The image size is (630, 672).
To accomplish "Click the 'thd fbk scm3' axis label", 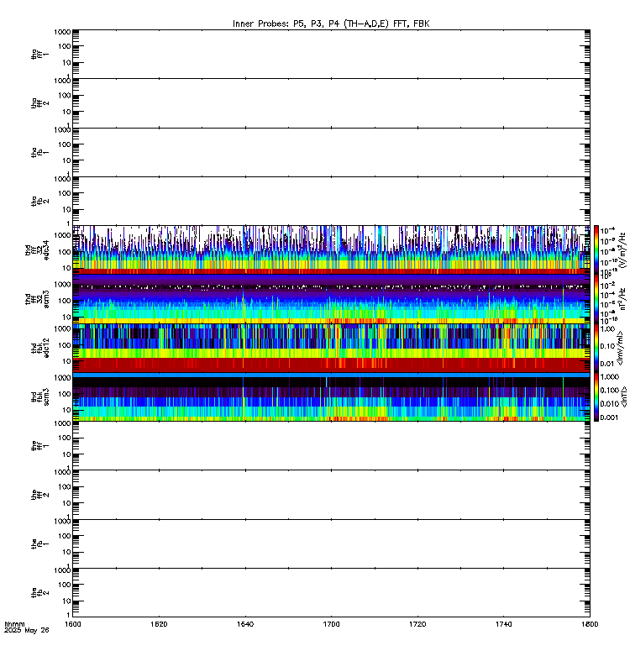I will pos(39,396).
